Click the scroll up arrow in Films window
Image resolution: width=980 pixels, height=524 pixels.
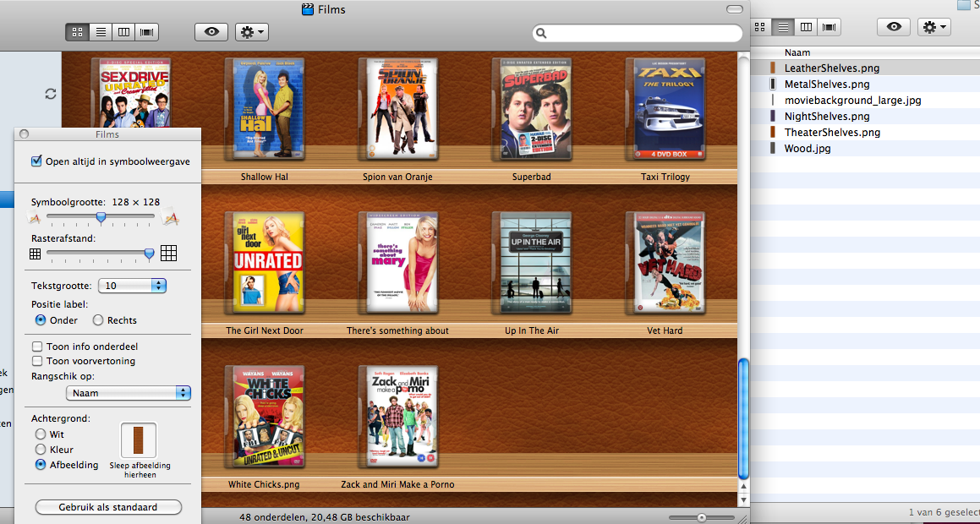click(743, 487)
